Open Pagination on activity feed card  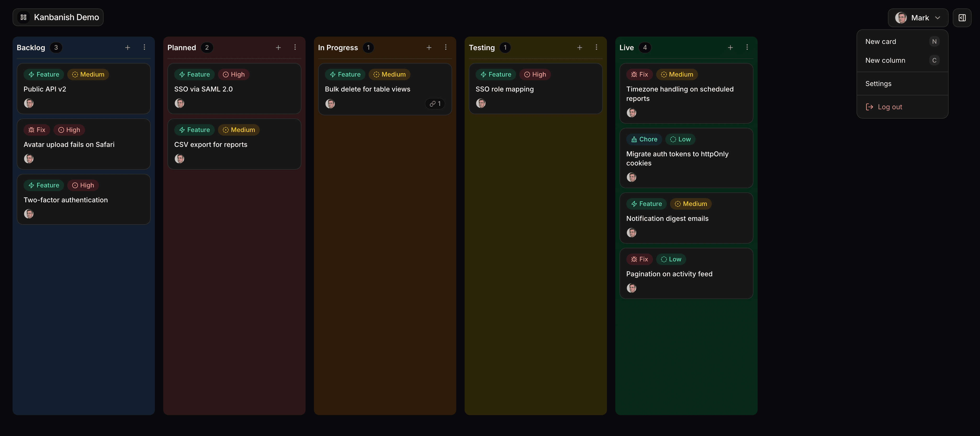686,273
